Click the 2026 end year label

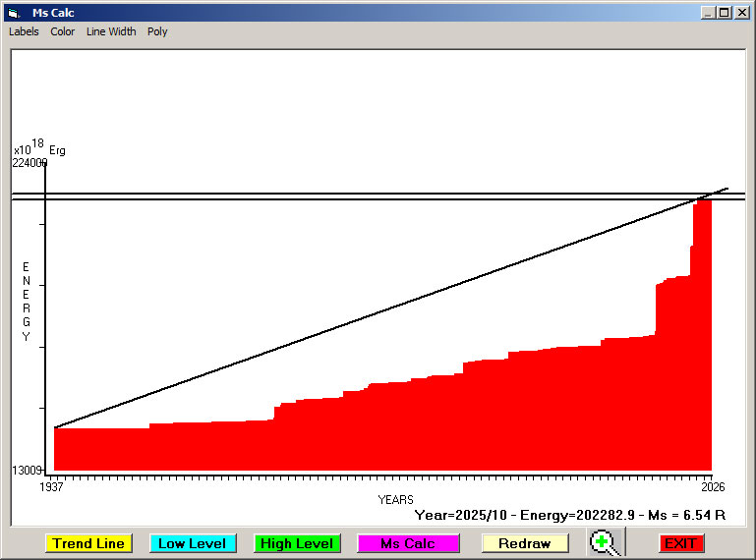pos(713,487)
